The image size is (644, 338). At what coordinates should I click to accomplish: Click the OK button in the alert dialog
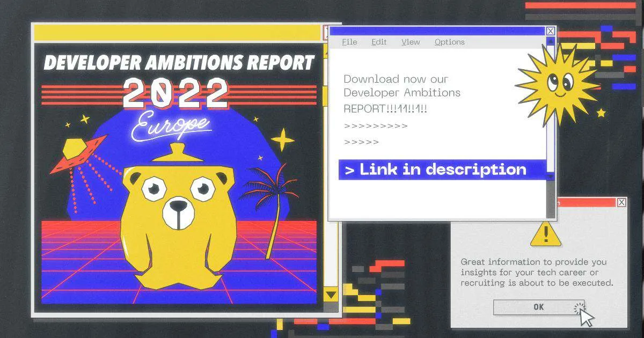coord(539,307)
